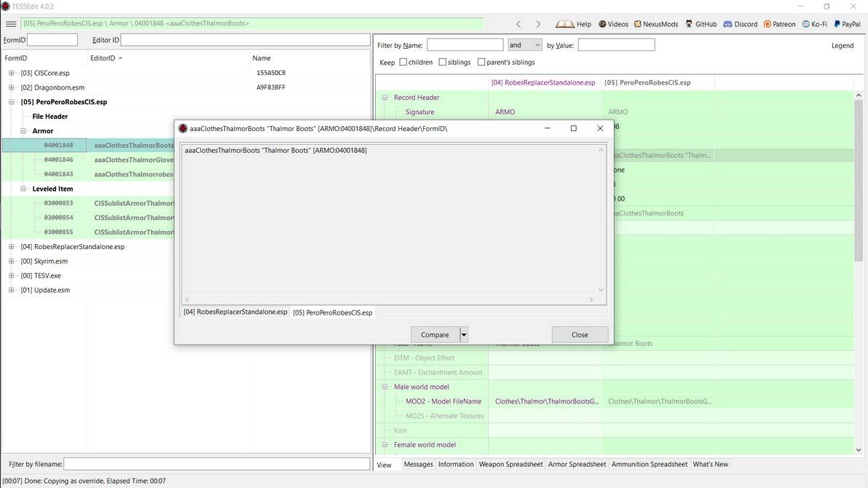Open the Compare button's dropdown arrow
This screenshot has width=868, height=488.
(x=463, y=334)
